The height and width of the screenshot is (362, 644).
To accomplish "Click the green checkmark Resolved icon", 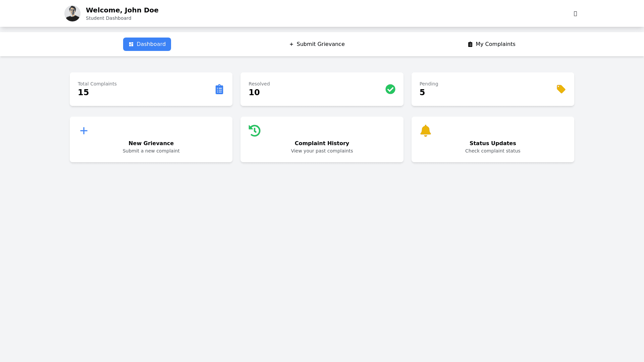I will [x=390, y=89].
